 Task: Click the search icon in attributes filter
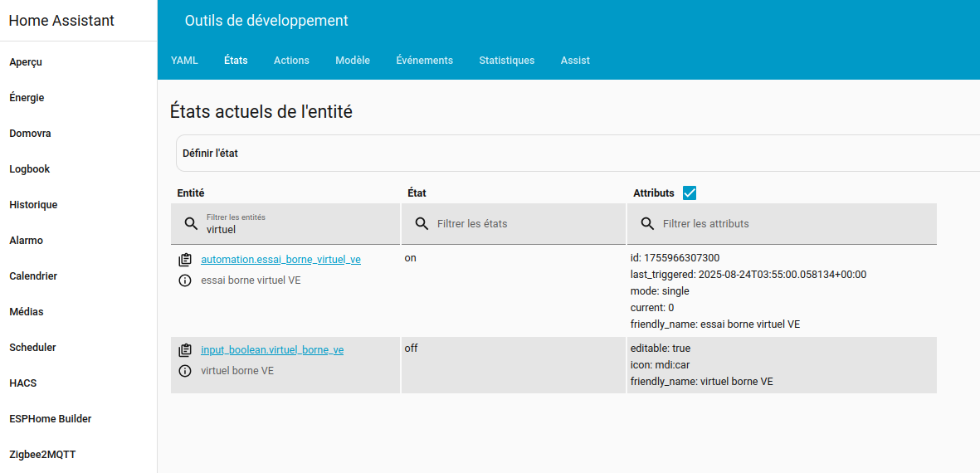coord(647,224)
